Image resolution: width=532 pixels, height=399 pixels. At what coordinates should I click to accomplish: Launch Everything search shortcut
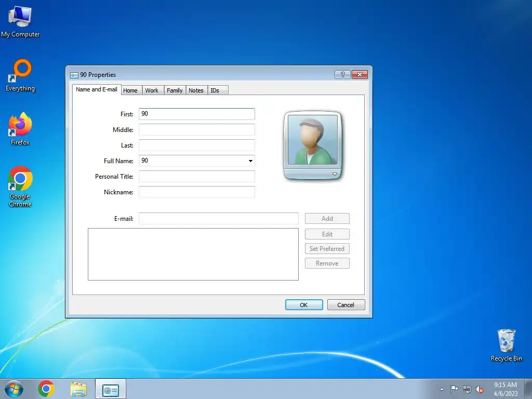tap(20, 75)
